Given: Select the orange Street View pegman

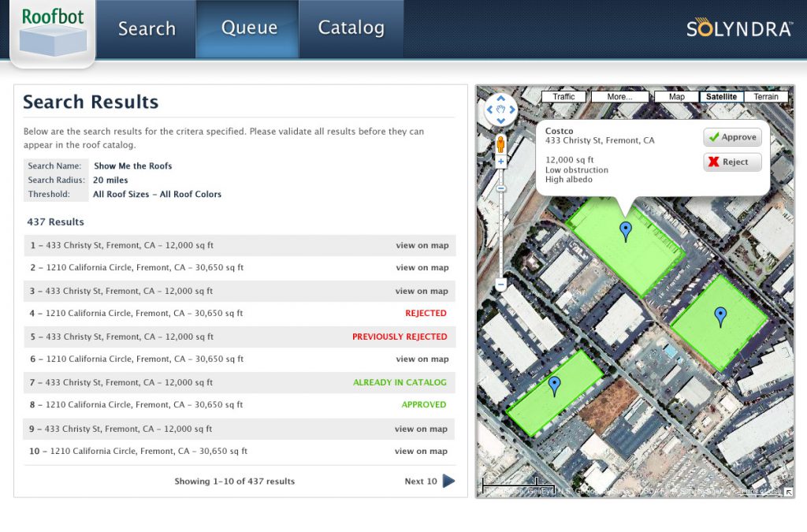Looking at the screenshot, I should [x=500, y=144].
